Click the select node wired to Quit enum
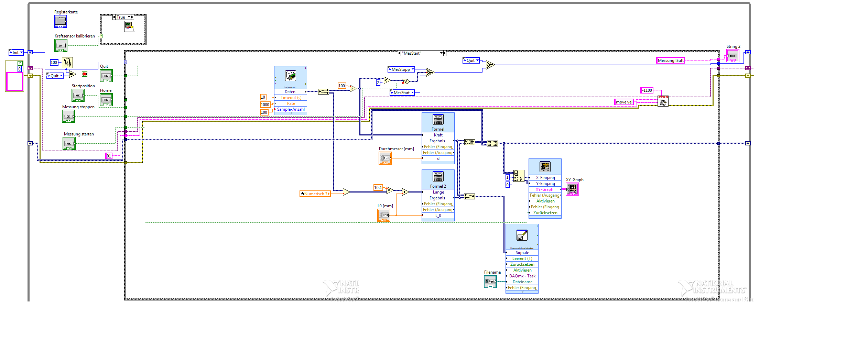 pos(490,65)
